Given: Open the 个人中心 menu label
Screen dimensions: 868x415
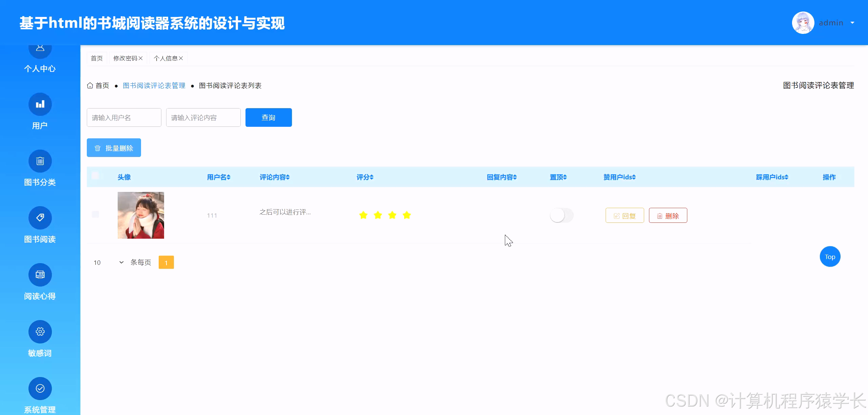Looking at the screenshot, I should [40, 69].
